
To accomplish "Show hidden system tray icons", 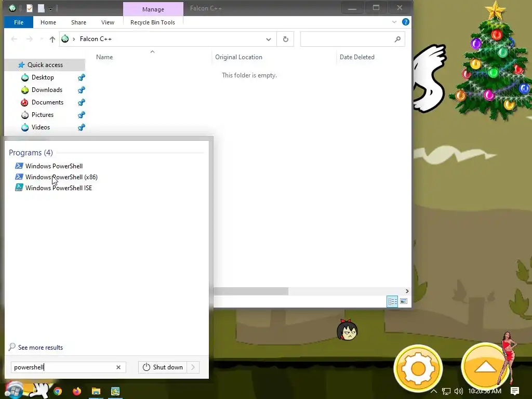I will tap(434, 391).
